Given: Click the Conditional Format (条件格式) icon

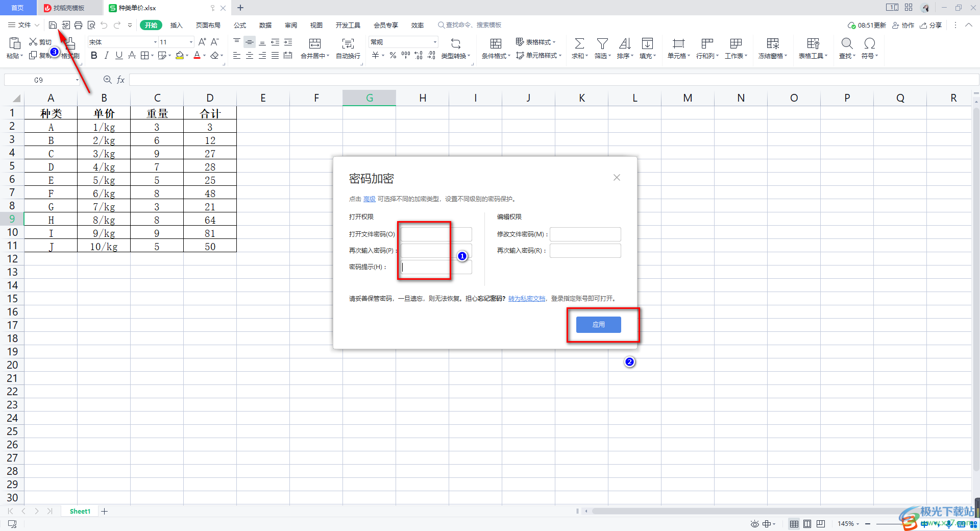Looking at the screenshot, I should (x=496, y=43).
